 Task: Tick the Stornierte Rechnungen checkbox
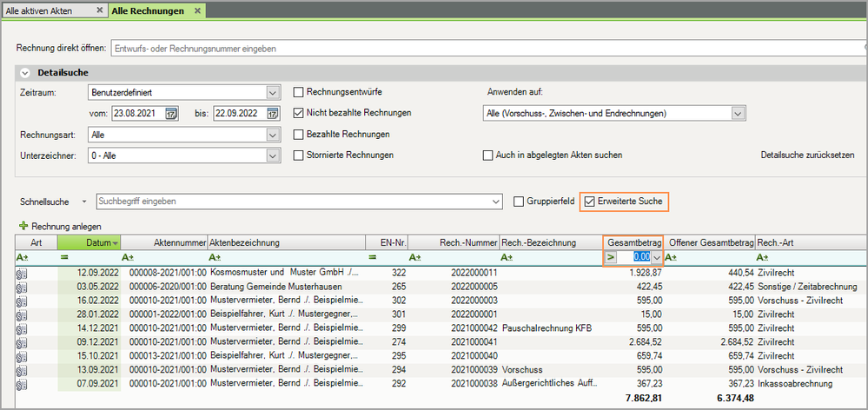coord(298,155)
